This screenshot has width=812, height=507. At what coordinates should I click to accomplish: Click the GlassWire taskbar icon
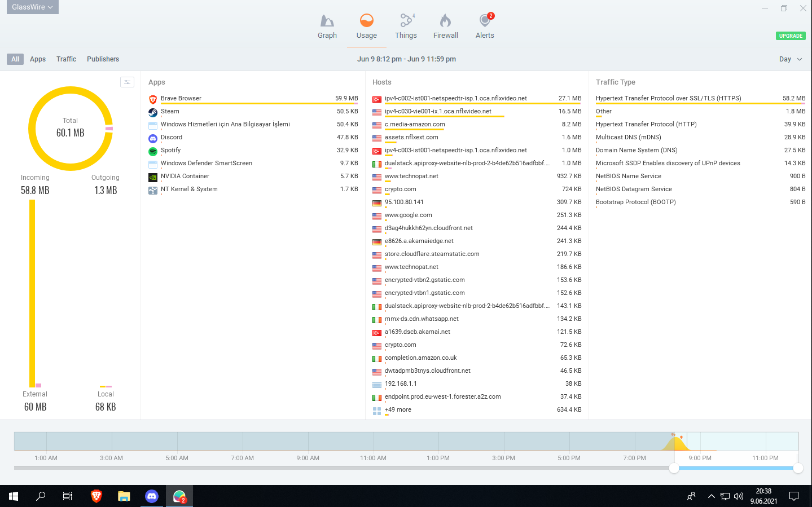(179, 496)
